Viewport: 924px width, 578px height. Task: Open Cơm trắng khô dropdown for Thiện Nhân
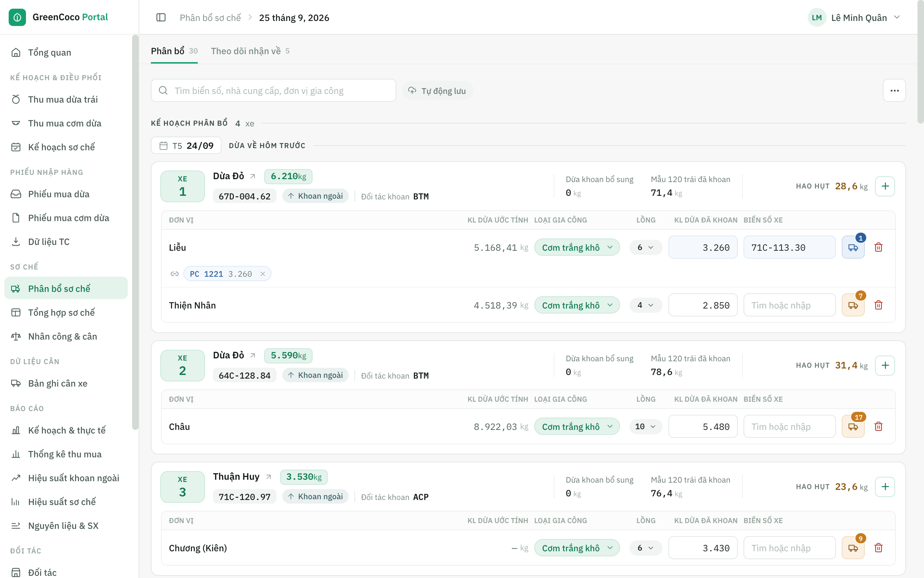pyautogui.click(x=577, y=305)
